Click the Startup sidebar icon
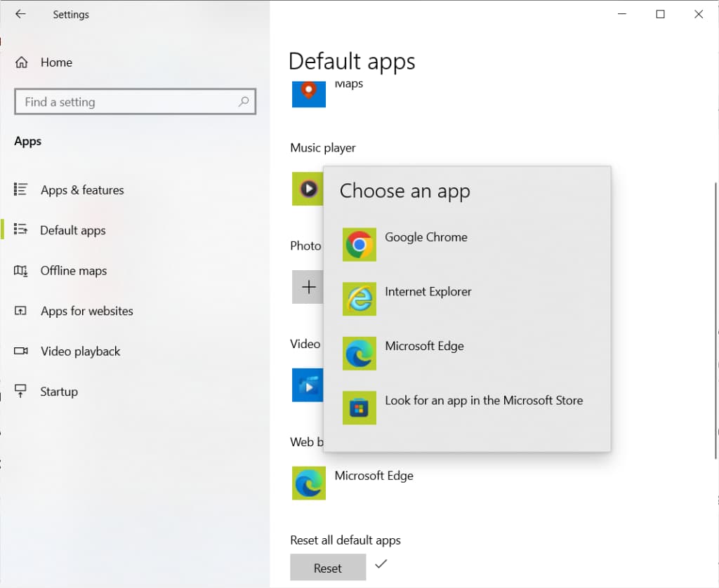The image size is (719, 588). [x=20, y=391]
